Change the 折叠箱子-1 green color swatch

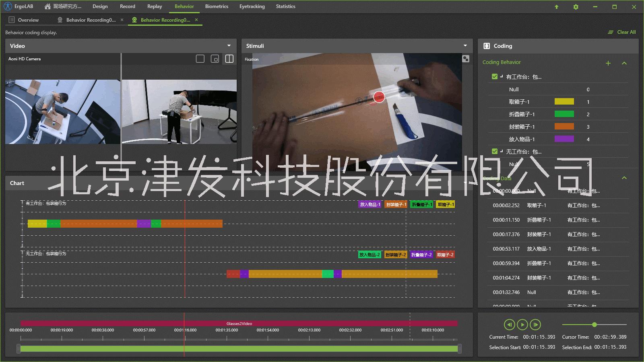tap(564, 114)
